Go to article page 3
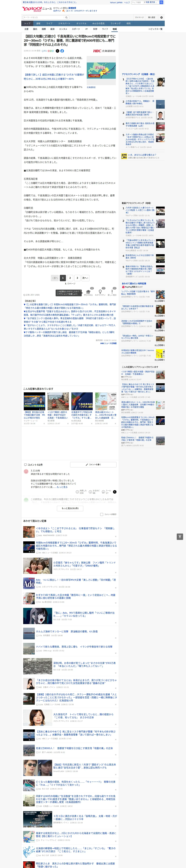Viewport: 186px width, 868px height. coord(77,278)
